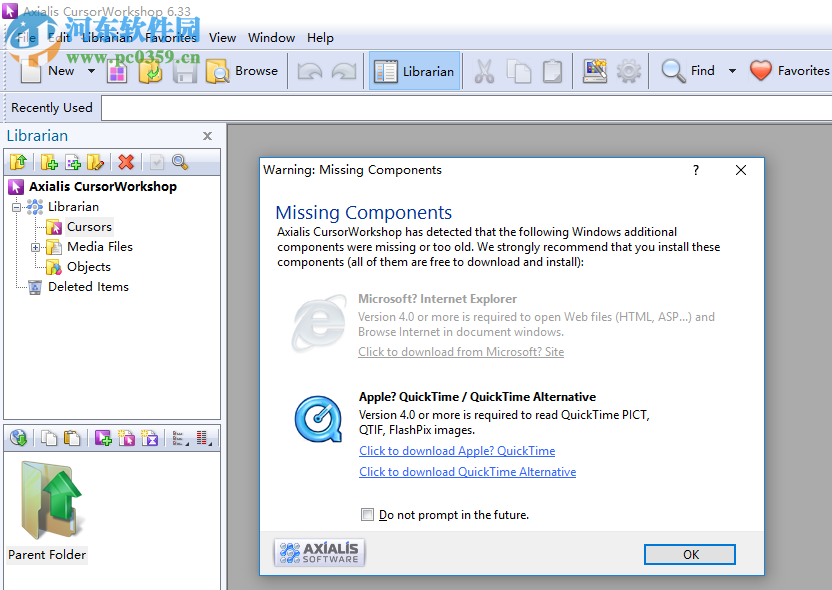Open the New dropdown arrow
Screen dimensions: 832x590
click(x=91, y=71)
